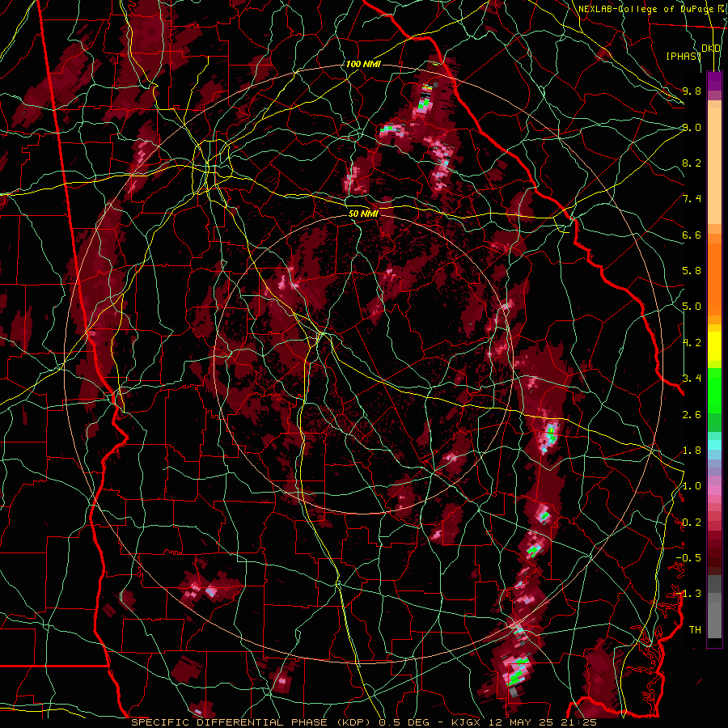The width and height of the screenshot is (728, 728).
Task: Click the 5.0 value on the color scale
Action: point(692,307)
